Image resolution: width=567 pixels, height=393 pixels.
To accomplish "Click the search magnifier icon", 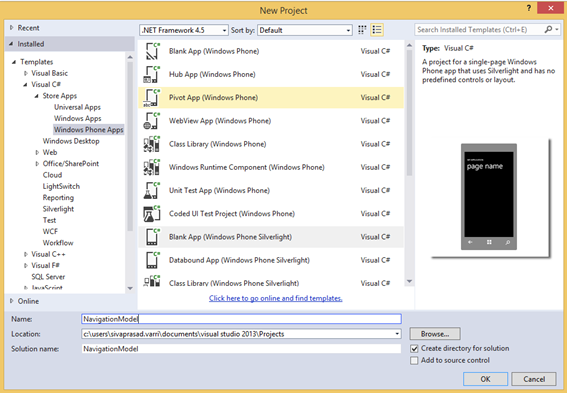I will (x=549, y=29).
